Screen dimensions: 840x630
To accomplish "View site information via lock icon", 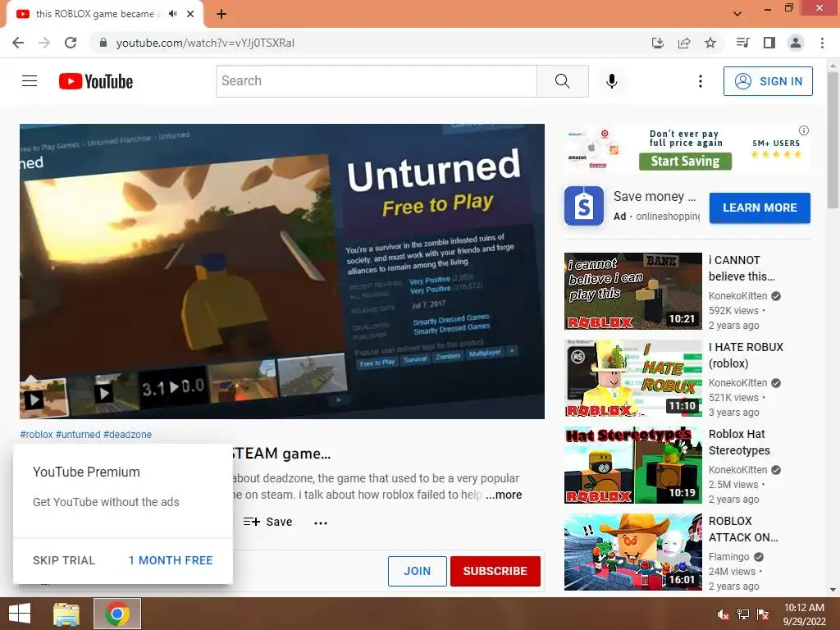I will [103, 43].
